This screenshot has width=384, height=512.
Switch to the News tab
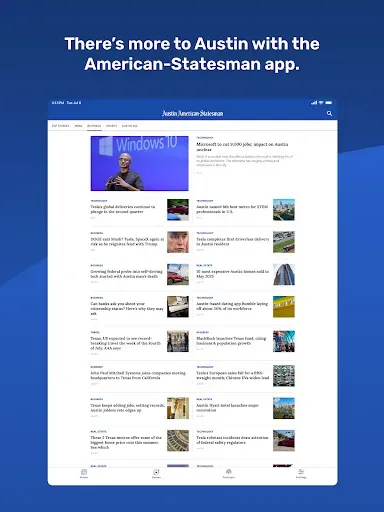click(x=78, y=126)
